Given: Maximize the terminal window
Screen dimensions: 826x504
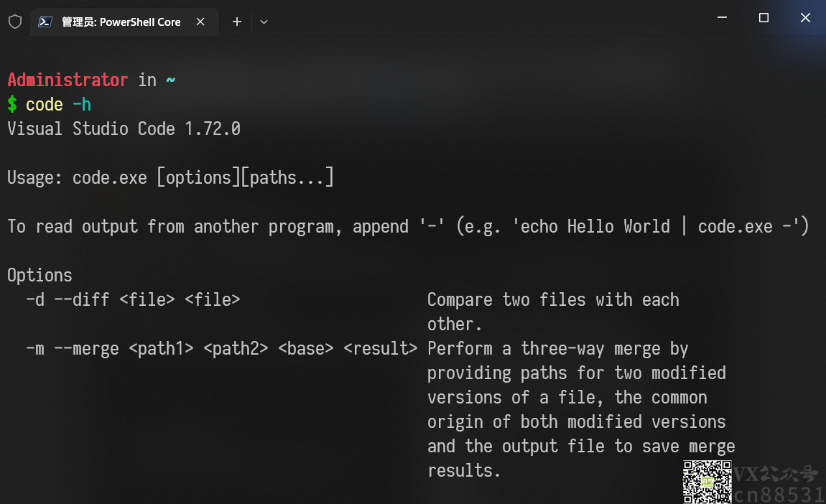Looking at the screenshot, I should [x=764, y=17].
